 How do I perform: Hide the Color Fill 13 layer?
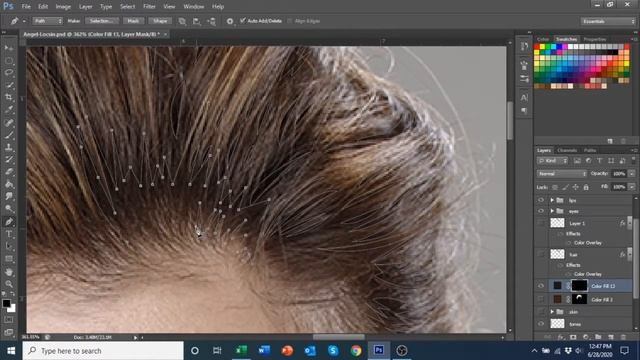click(541, 286)
